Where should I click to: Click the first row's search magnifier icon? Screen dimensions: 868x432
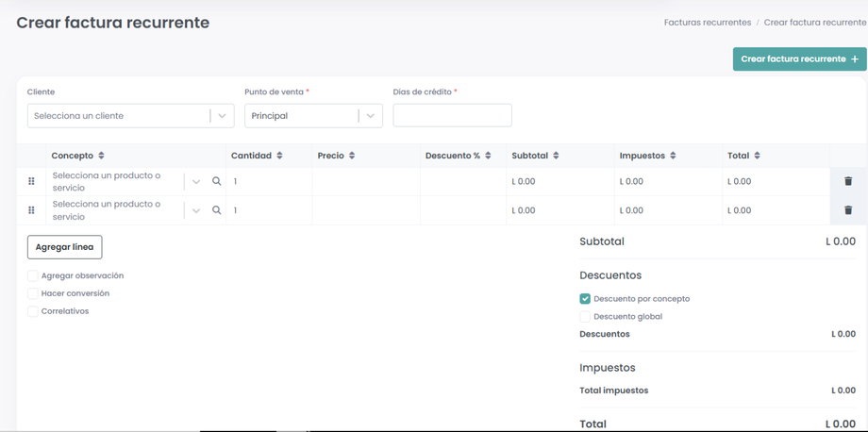tap(217, 181)
